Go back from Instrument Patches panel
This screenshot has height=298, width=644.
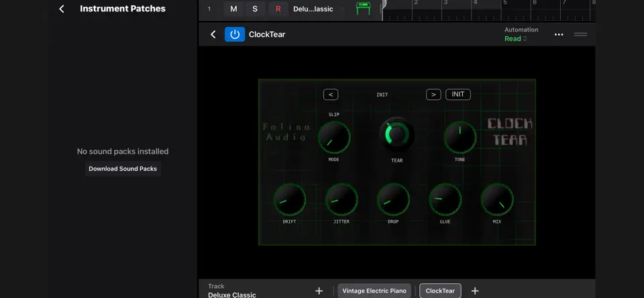tap(62, 9)
